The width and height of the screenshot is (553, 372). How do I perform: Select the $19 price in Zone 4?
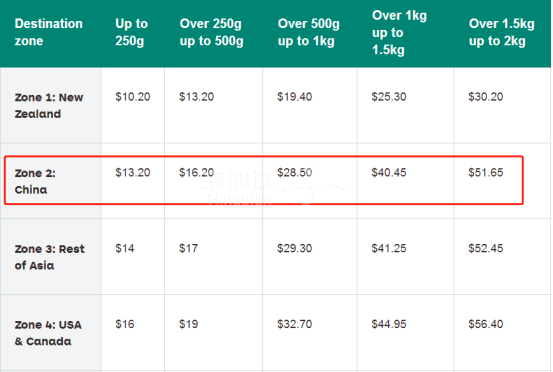pos(188,324)
